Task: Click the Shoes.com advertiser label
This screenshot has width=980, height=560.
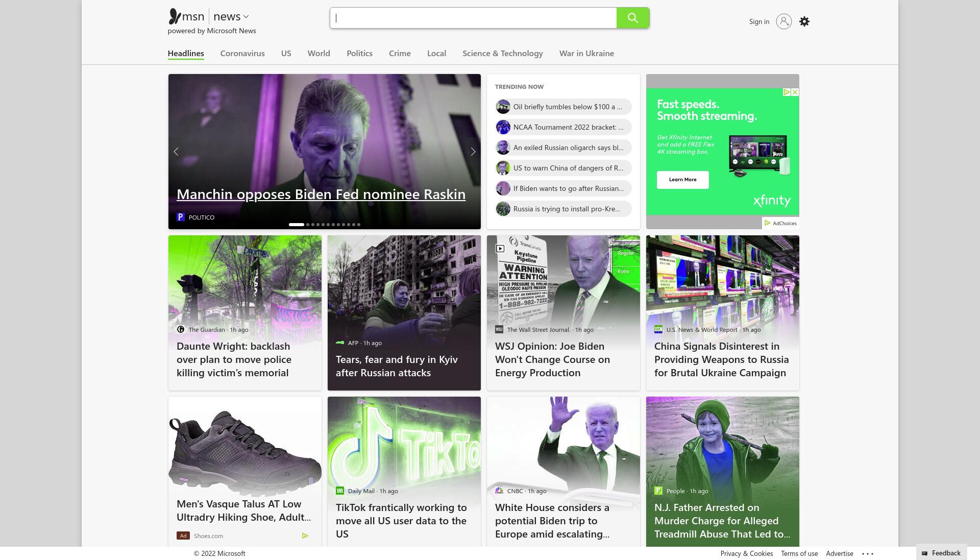Action: (208, 535)
